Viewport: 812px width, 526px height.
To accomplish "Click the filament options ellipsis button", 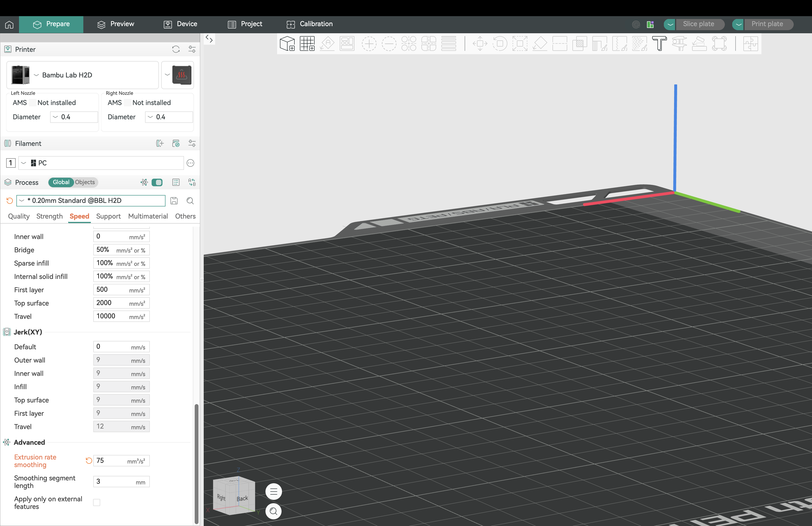I will coord(190,163).
